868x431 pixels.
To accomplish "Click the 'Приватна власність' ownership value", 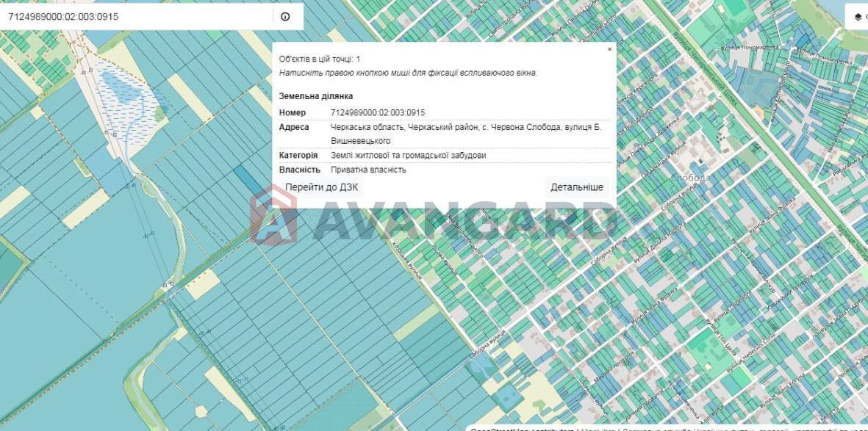I will click(x=368, y=170).
